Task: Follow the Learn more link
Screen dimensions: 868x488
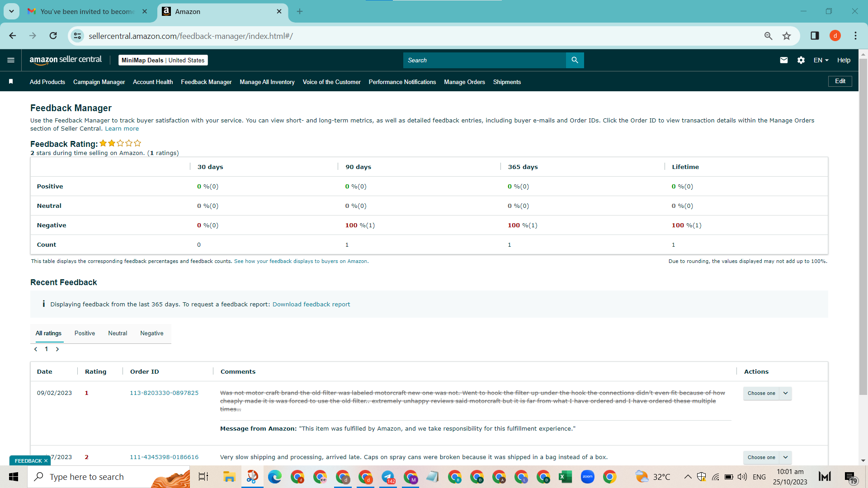Action: click(x=122, y=129)
